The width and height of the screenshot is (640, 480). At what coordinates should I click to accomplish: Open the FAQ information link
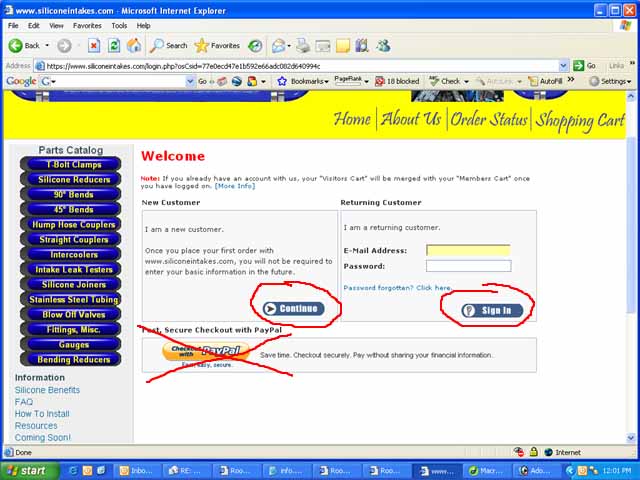[24, 402]
